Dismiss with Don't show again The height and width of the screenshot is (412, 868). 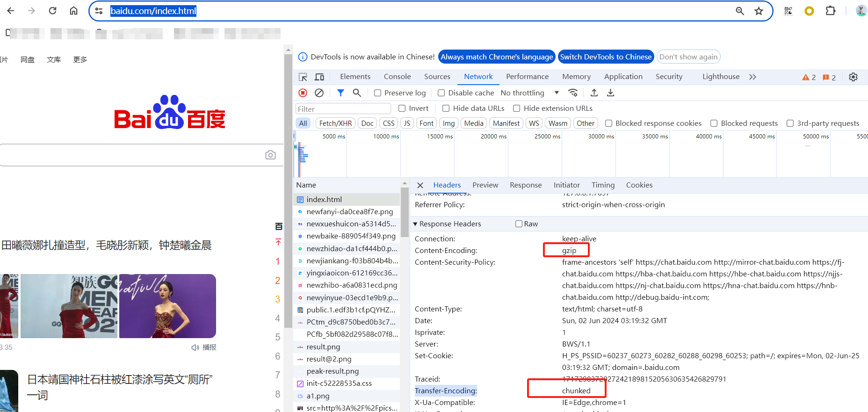[x=688, y=57]
